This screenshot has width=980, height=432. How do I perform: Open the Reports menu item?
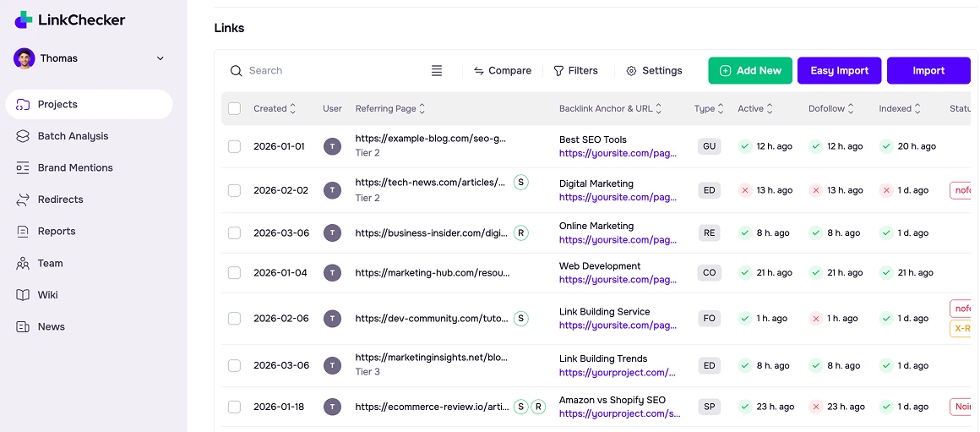(57, 231)
